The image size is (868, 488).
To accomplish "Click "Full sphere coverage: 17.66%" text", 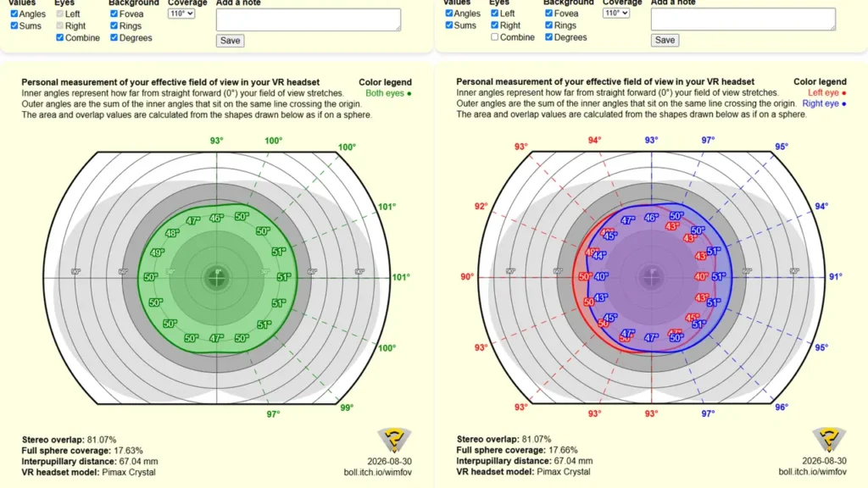I will coord(517,450).
